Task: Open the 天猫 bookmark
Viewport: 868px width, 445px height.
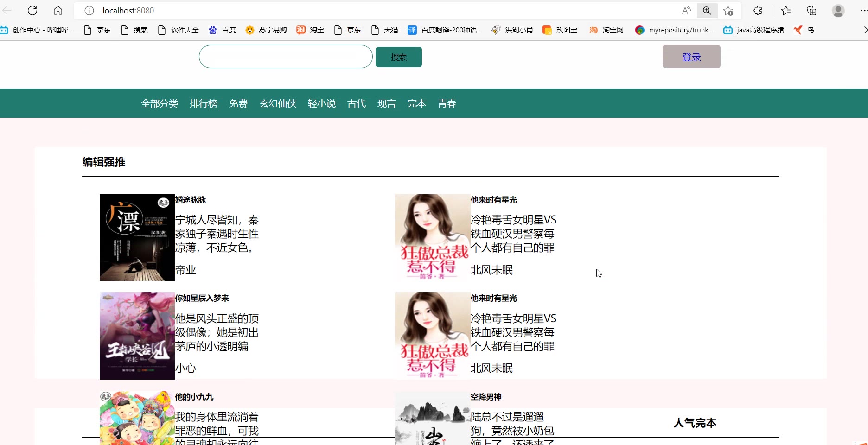Action: [x=385, y=30]
